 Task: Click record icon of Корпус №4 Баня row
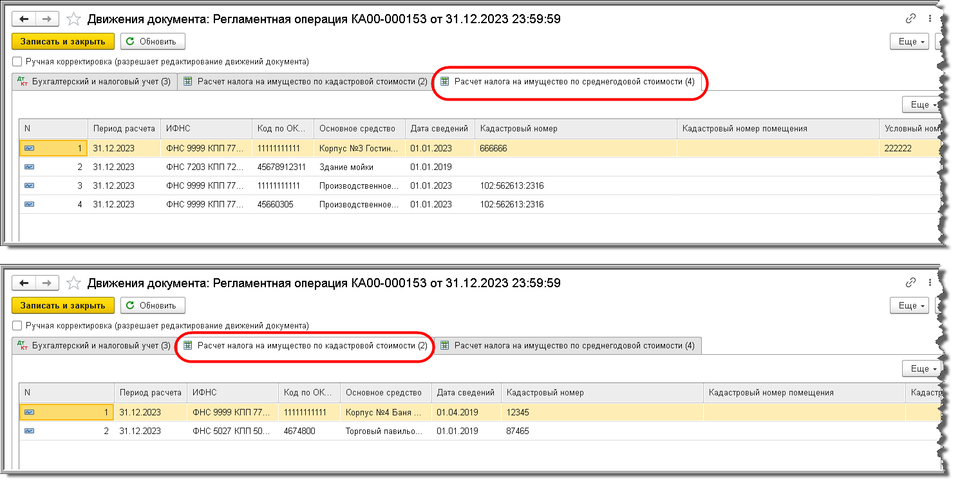30,412
